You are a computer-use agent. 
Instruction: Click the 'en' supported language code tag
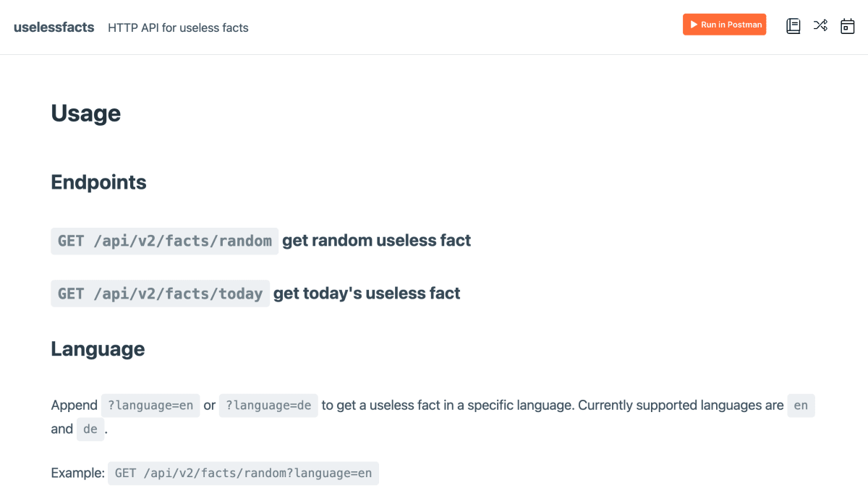[801, 406]
